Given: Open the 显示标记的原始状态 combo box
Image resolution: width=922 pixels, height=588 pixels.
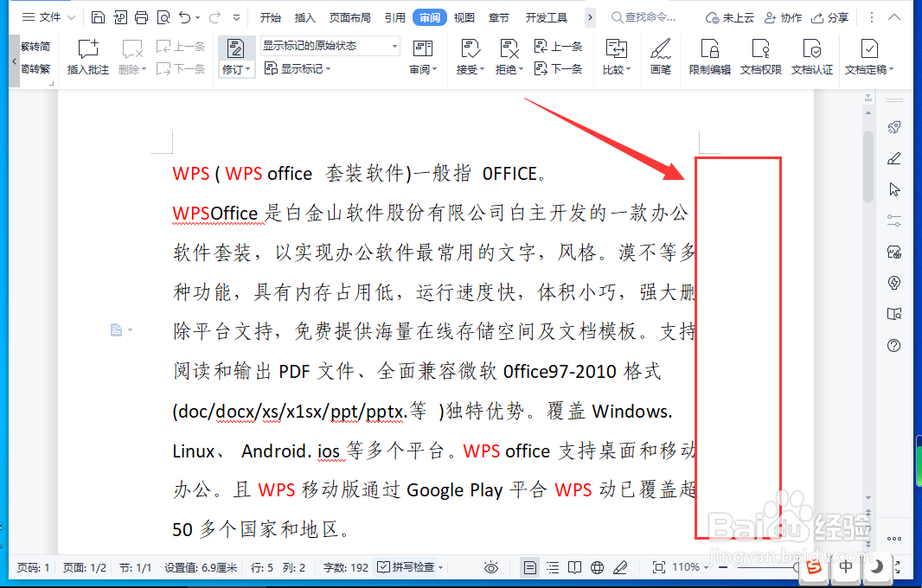Looking at the screenshot, I should 330,46.
